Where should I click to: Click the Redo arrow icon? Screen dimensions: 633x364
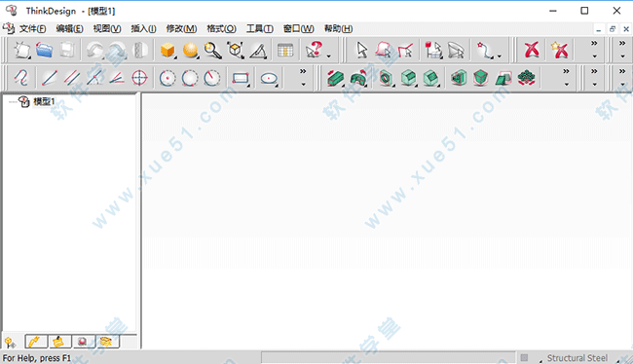118,50
